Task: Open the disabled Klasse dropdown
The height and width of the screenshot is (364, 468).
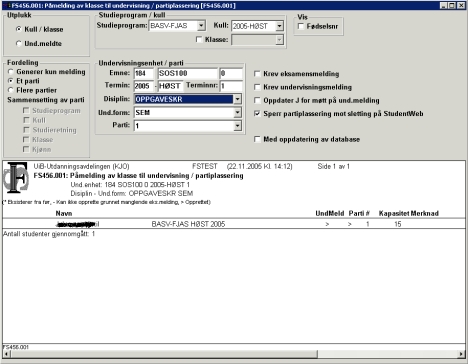Action: pyautogui.click(x=279, y=40)
